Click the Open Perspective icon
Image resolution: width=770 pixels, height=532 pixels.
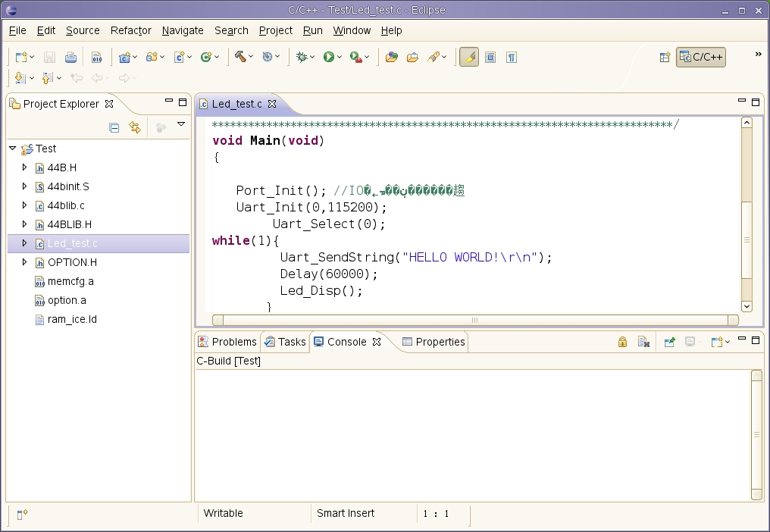[x=665, y=58]
